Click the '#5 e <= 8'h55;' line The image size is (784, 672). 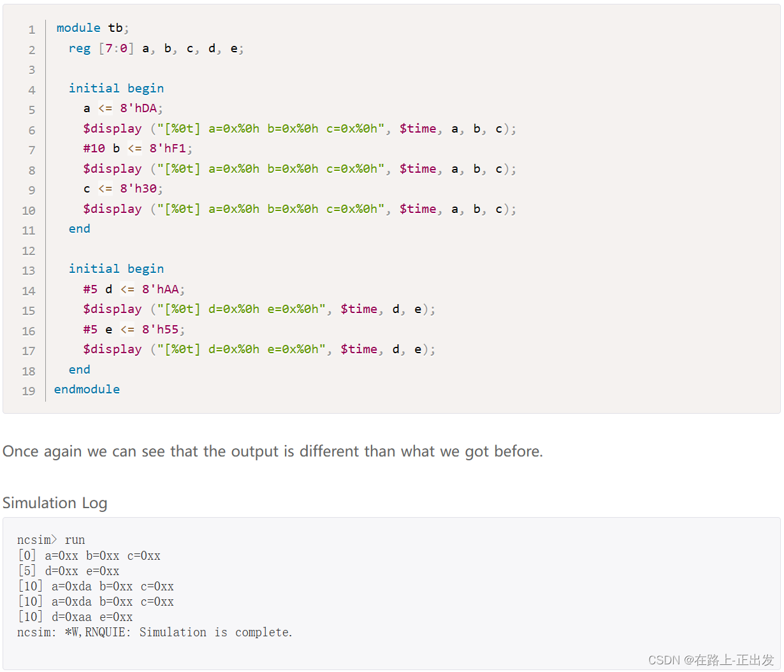[134, 330]
